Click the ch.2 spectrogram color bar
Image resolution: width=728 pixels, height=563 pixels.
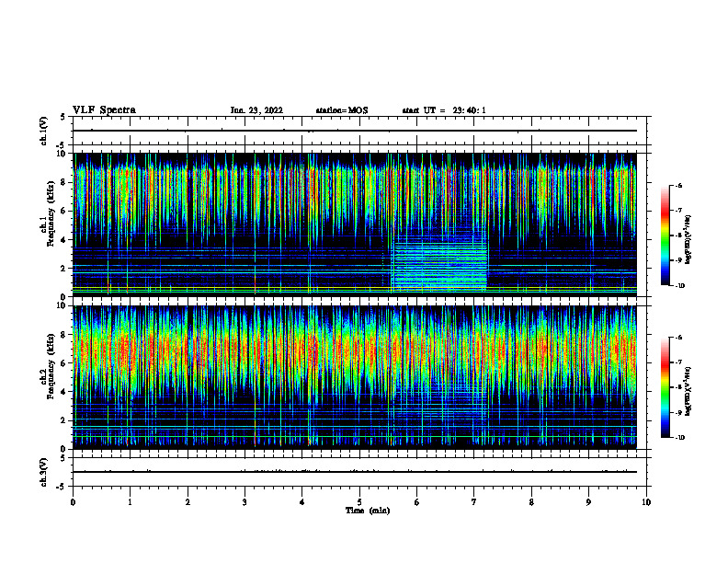665,387
